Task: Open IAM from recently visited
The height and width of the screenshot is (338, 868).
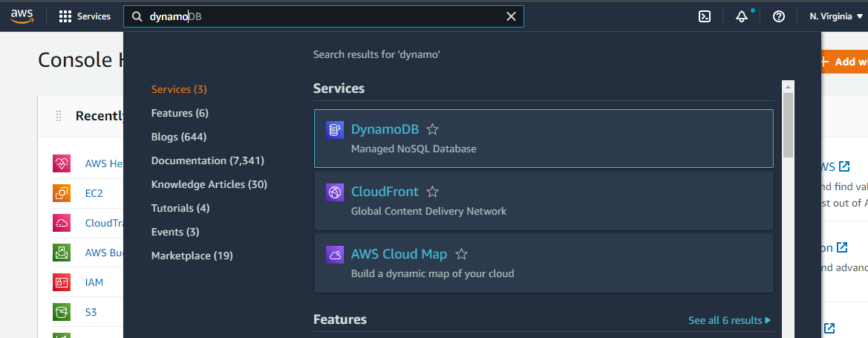Action: (x=94, y=282)
